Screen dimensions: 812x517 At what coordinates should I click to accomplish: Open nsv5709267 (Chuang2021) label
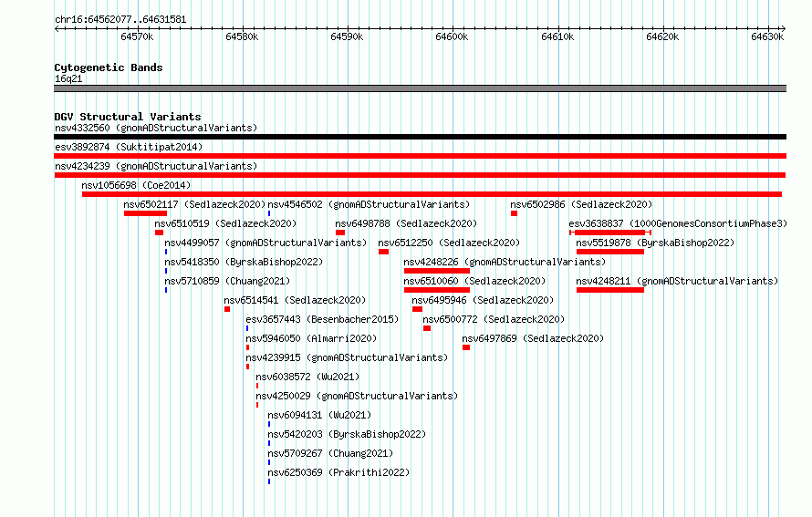[x=330, y=453]
